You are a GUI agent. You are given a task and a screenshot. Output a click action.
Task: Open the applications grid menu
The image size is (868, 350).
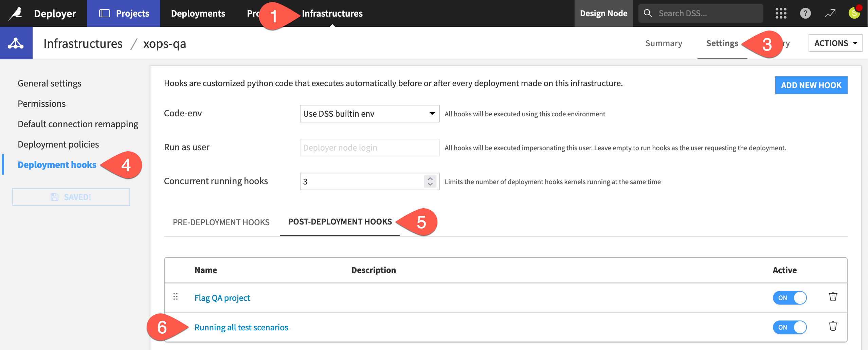click(x=781, y=13)
